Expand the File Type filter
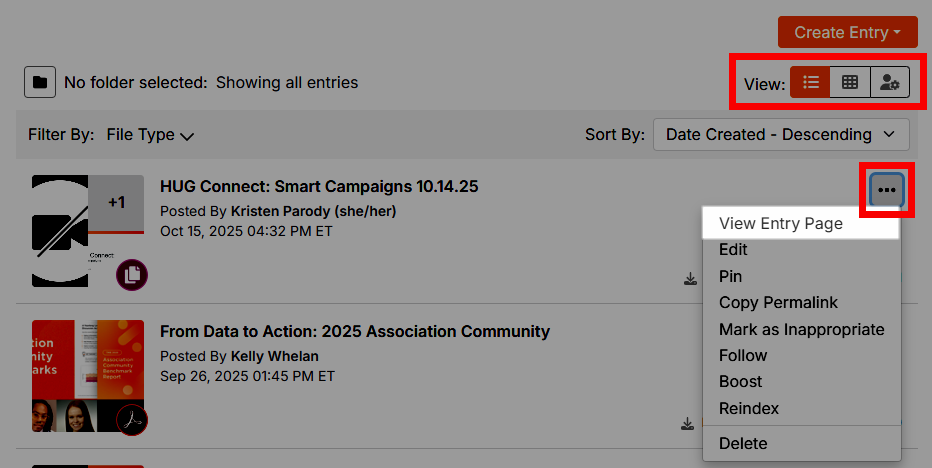This screenshot has height=468, width=932. (x=150, y=135)
